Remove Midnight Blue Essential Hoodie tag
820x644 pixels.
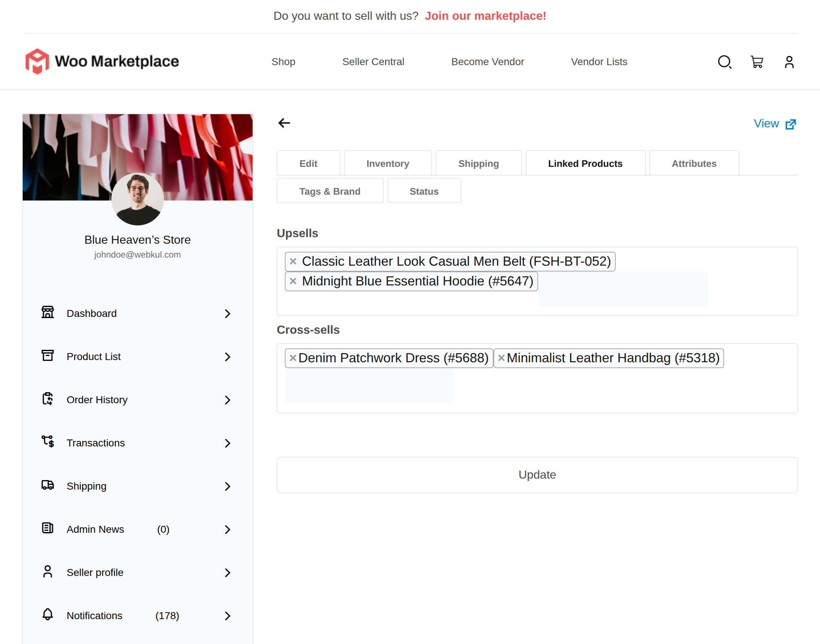pos(293,281)
